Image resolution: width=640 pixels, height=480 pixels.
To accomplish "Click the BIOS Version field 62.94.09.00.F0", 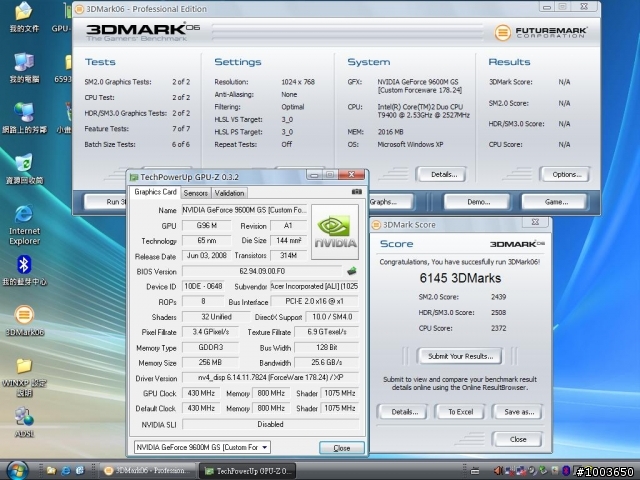I will 262,271.
